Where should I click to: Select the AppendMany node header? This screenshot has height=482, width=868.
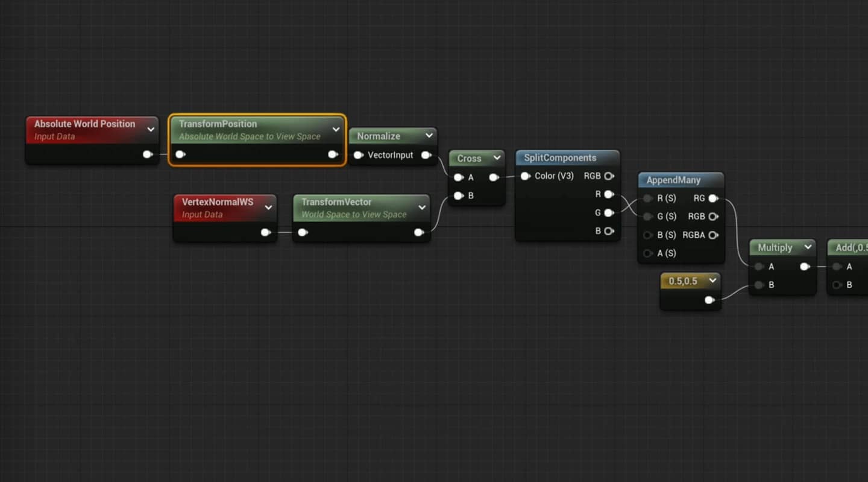[x=681, y=180]
